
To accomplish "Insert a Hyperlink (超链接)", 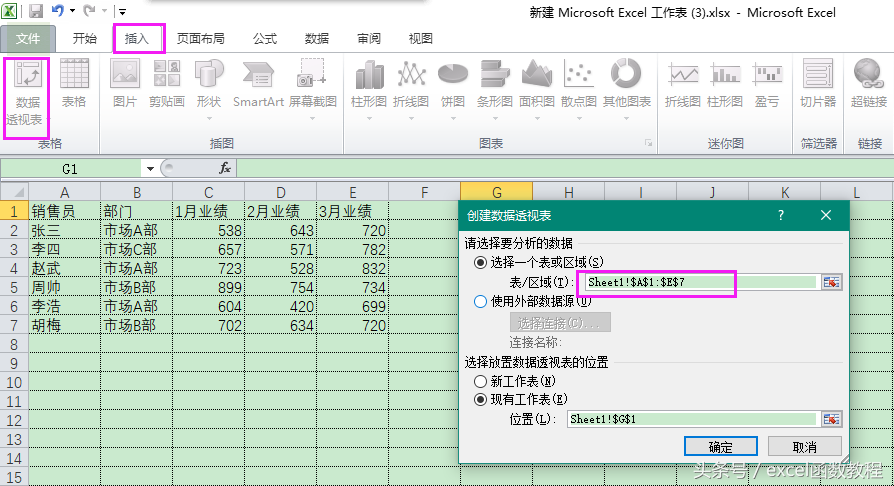I will click(x=869, y=83).
